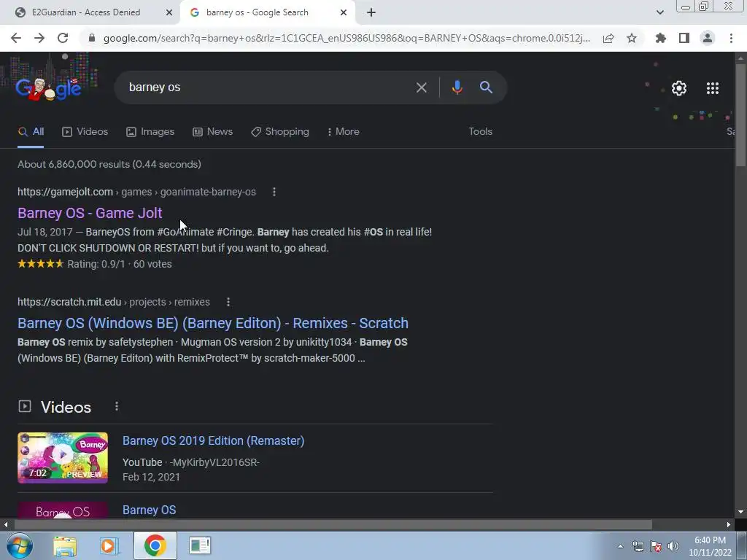This screenshot has height=560, width=747.
Task: Open Barney OS Windows BE Scratch link
Action: [x=213, y=323]
